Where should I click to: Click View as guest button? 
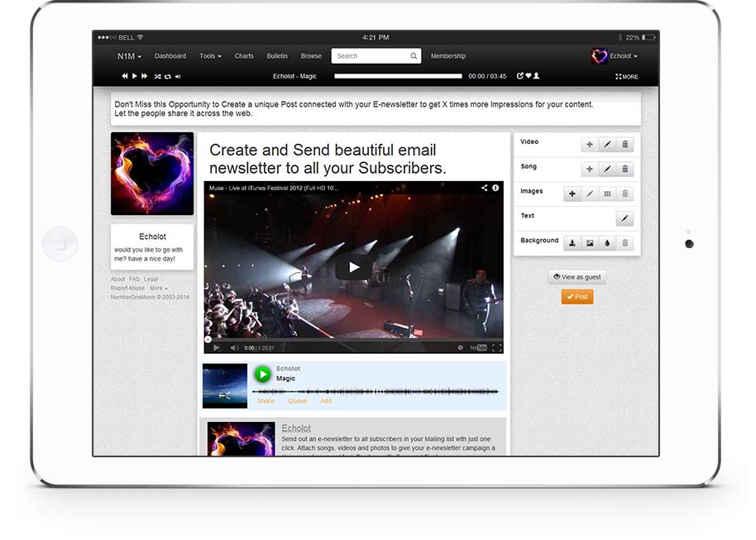(577, 277)
